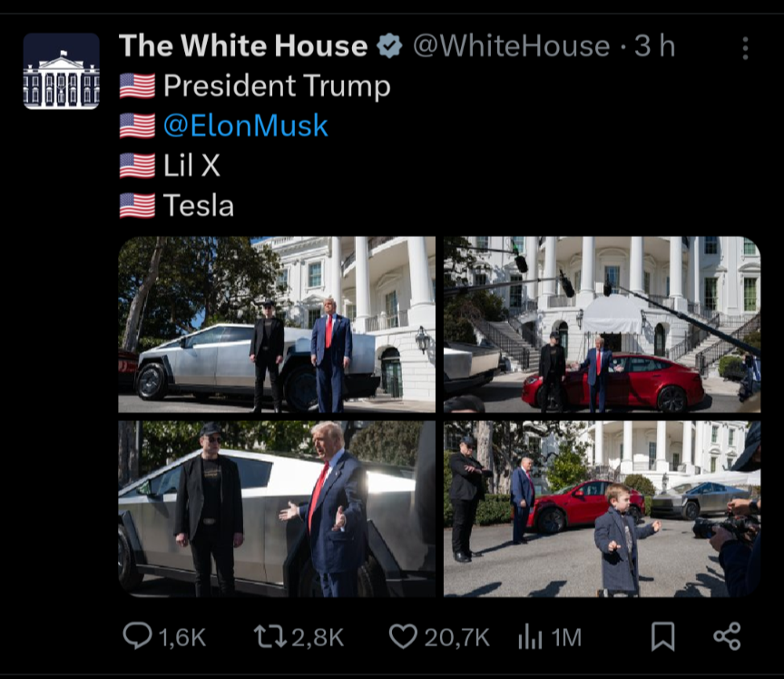Bookmark this White House tweet

(663, 636)
